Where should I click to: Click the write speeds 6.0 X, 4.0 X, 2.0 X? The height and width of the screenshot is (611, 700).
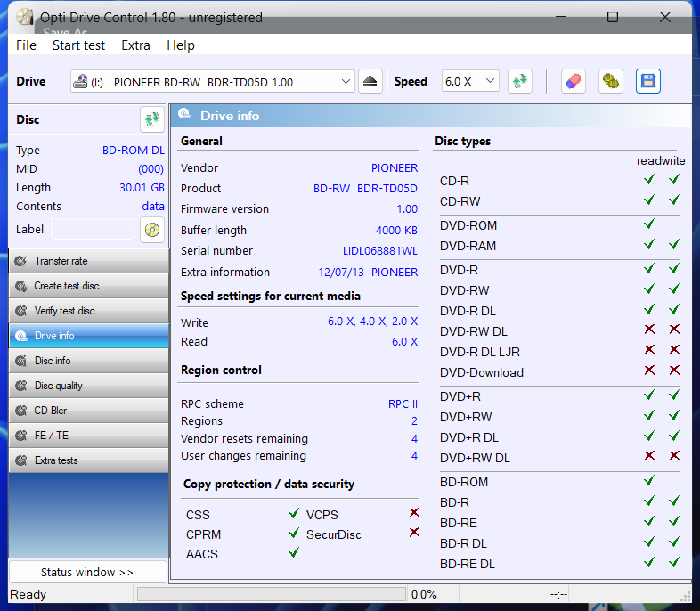click(373, 322)
